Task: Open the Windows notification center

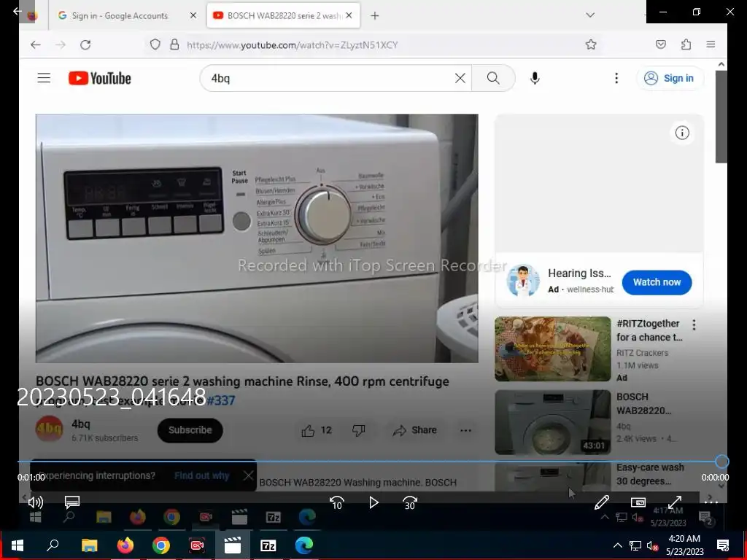Action: (722, 545)
